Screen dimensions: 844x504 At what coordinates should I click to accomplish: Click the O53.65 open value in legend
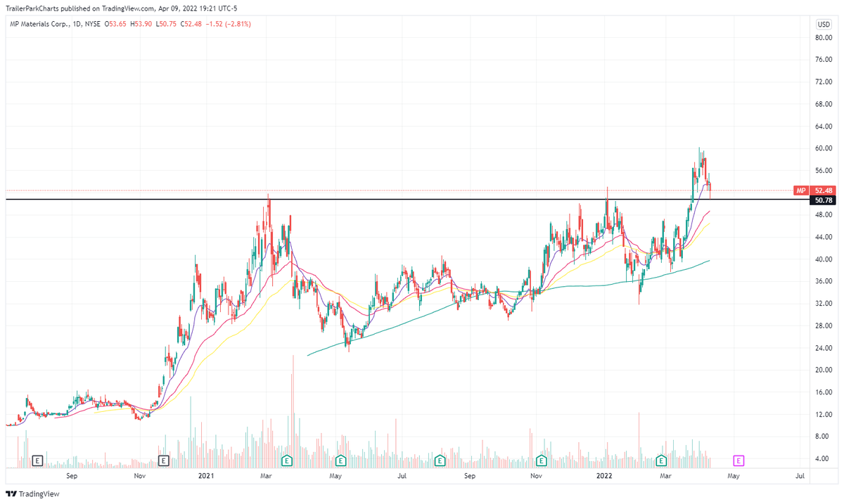pyautogui.click(x=117, y=24)
